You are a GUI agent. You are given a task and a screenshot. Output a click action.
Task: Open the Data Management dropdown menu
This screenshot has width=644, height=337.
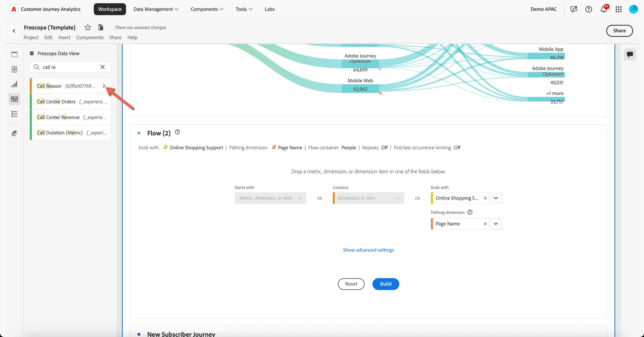click(x=156, y=9)
